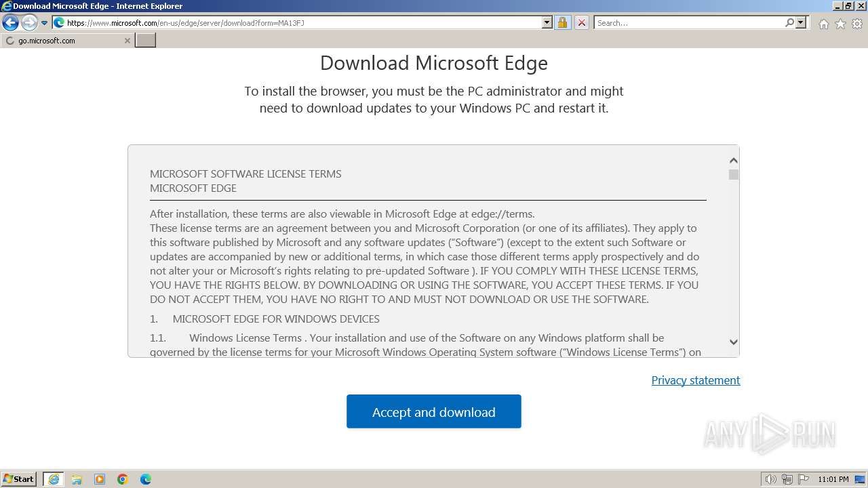Stop page loading with the X button
Viewport: 868px width, 488px height.
pyautogui.click(x=581, y=22)
